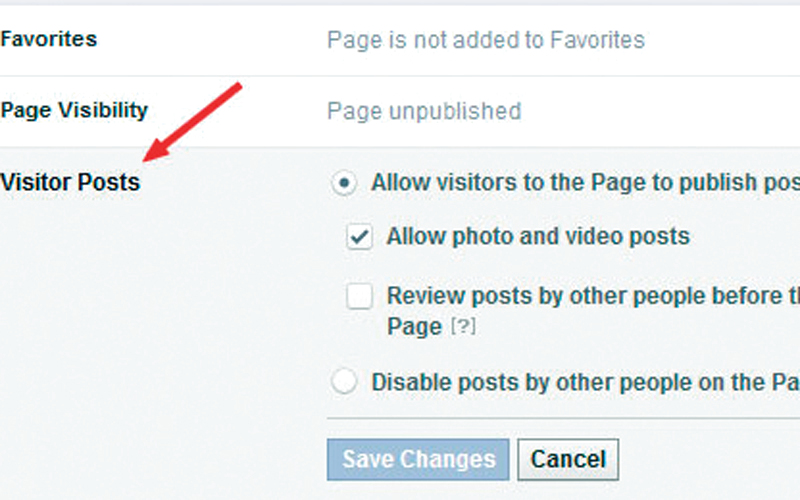
Task: Expand the Page Visibility settings row
Action: pos(74,110)
